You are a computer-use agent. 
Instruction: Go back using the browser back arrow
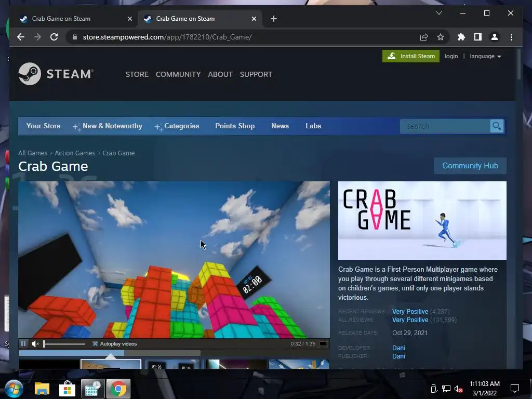point(21,37)
